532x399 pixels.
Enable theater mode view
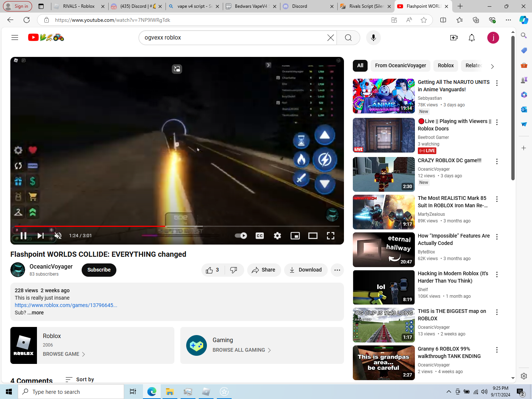(x=313, y=236)
